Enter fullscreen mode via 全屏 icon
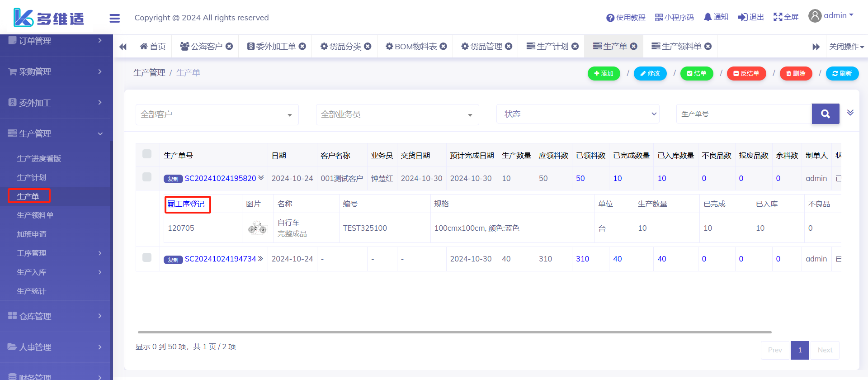Image resolution: width=868 pixels, height=380 pixels. pos(778,17)
